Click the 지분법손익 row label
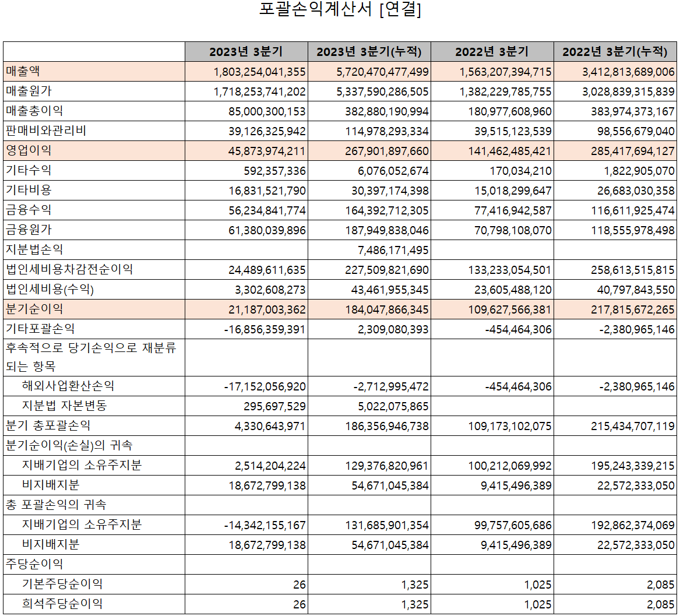Viewport: 680px width, 616px height. tap(34, 249)
